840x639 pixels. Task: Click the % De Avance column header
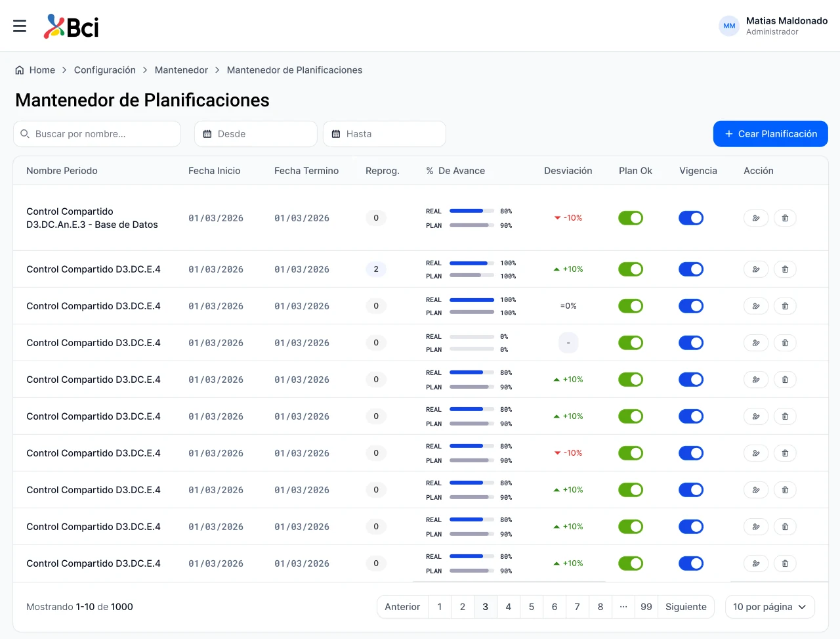pyautogui.click(x=455, y=171)
